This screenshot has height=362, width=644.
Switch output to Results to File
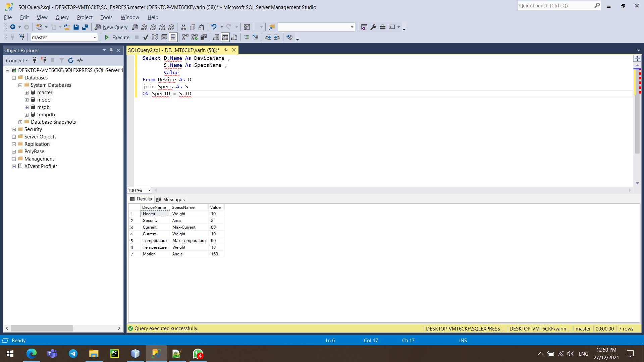(x=234, y=37)
